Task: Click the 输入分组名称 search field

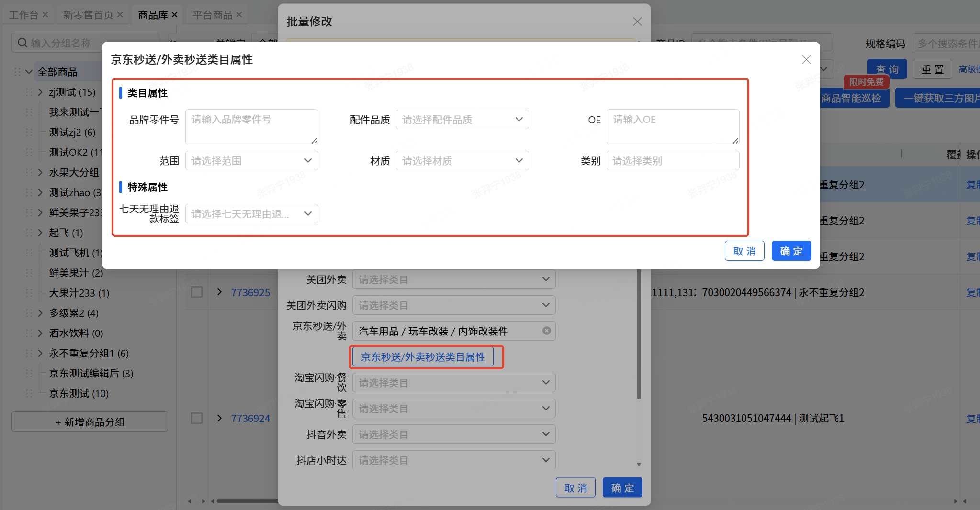Action: point(85,43)
